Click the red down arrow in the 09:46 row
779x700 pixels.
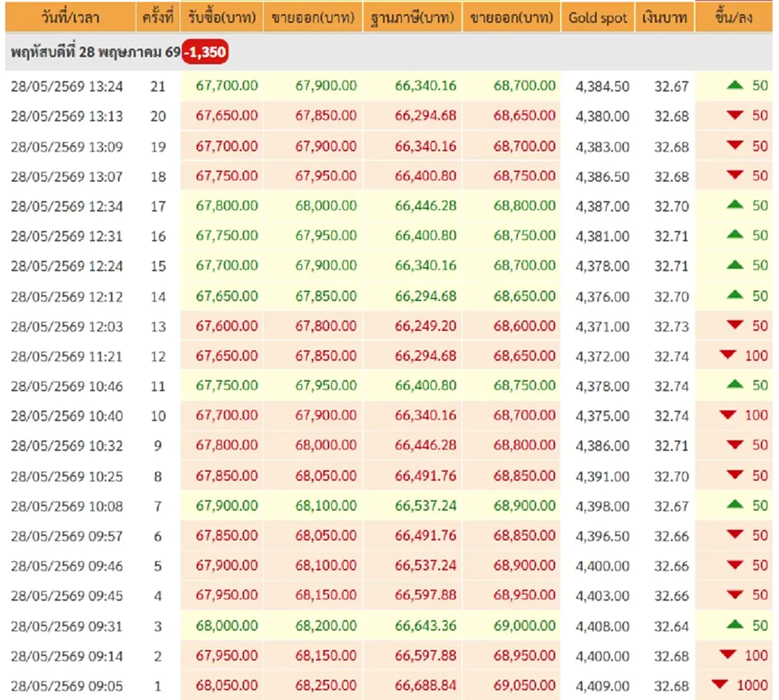click(x=735, y=564)
